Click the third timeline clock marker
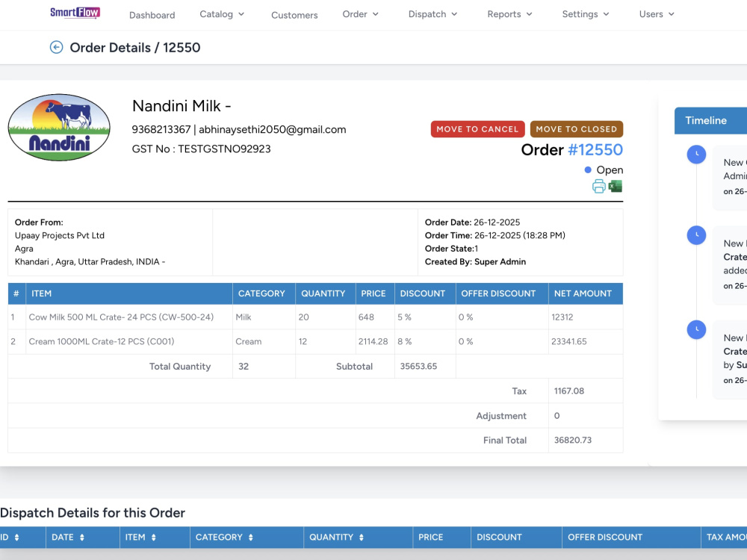 696,329
